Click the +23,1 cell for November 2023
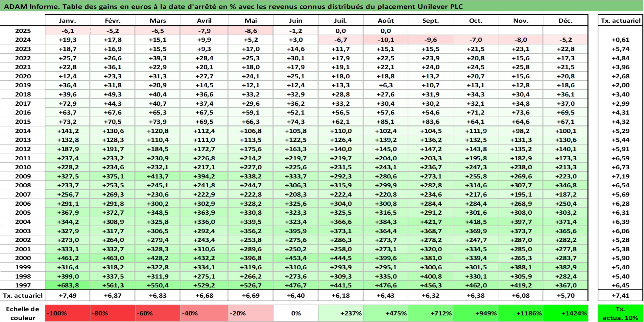Screen dimensions: 644x322 click(521, 49)
